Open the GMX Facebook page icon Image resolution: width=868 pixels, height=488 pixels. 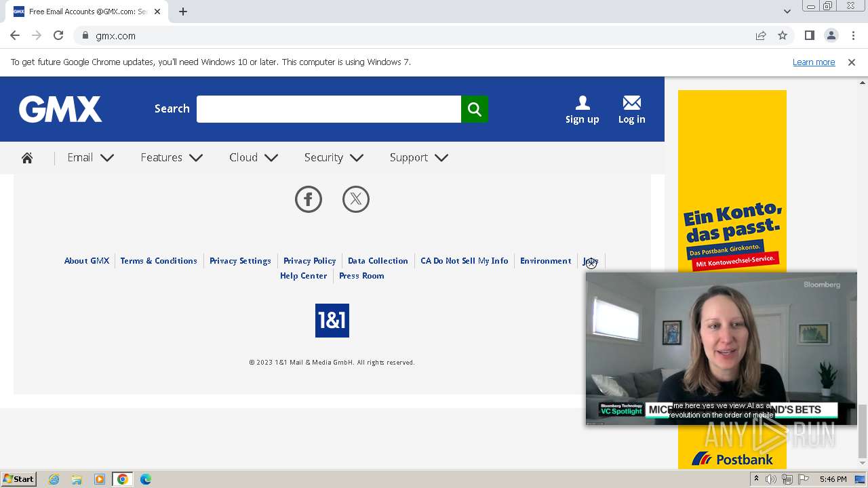coord(309,199)
